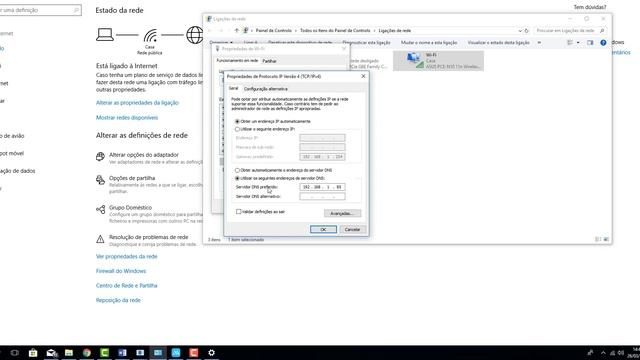Select Obter automaticamente o endereço de servidor DNS
This screenshot has width=640, height=360.
[x=237, y=170]
